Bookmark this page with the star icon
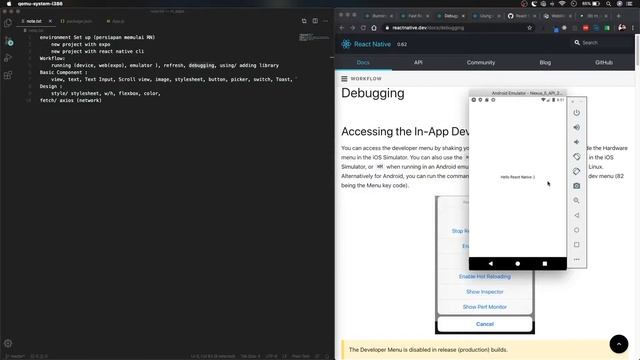The height and width of the screenshot is (360, 640). coord(530,28)
